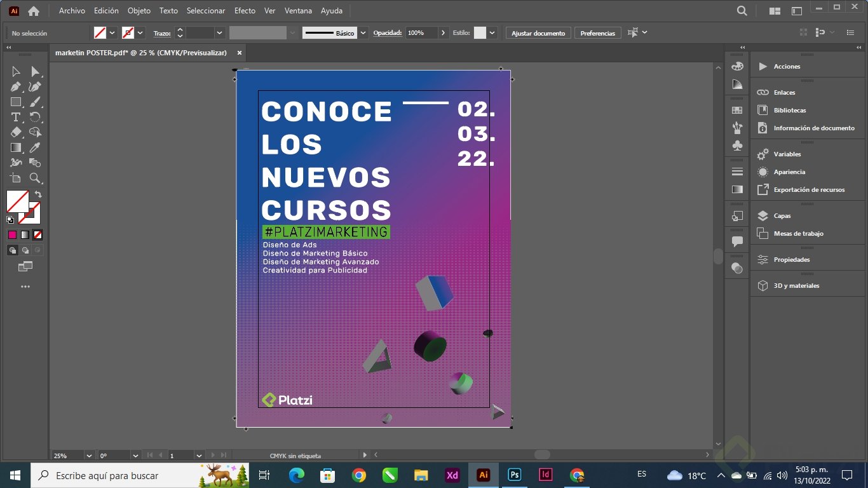Image resolution: width=868 pixels, height=488 pixels.
Task: Open the Ventana menu
Action: click(x=298, y=11)
